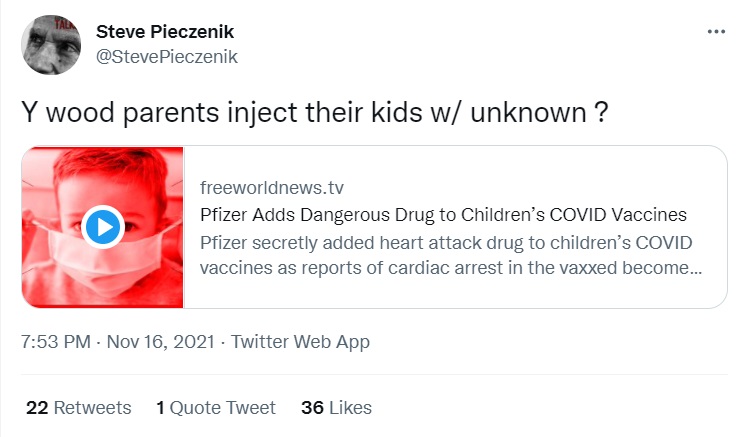Open the 'Pfizer Adds Dangerous Drug' headline
Screen dimensions: 747x437
click(443, 216)
